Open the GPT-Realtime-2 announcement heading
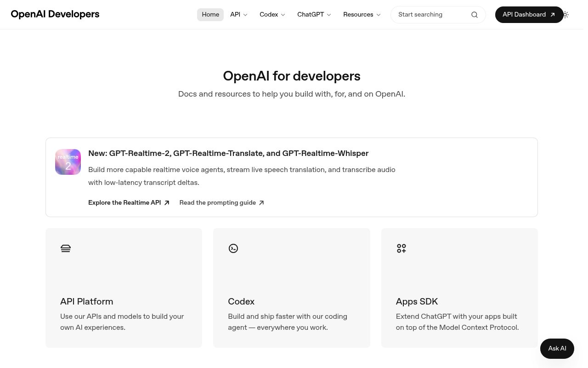The image size is (588, 368). tap(228, 153)
